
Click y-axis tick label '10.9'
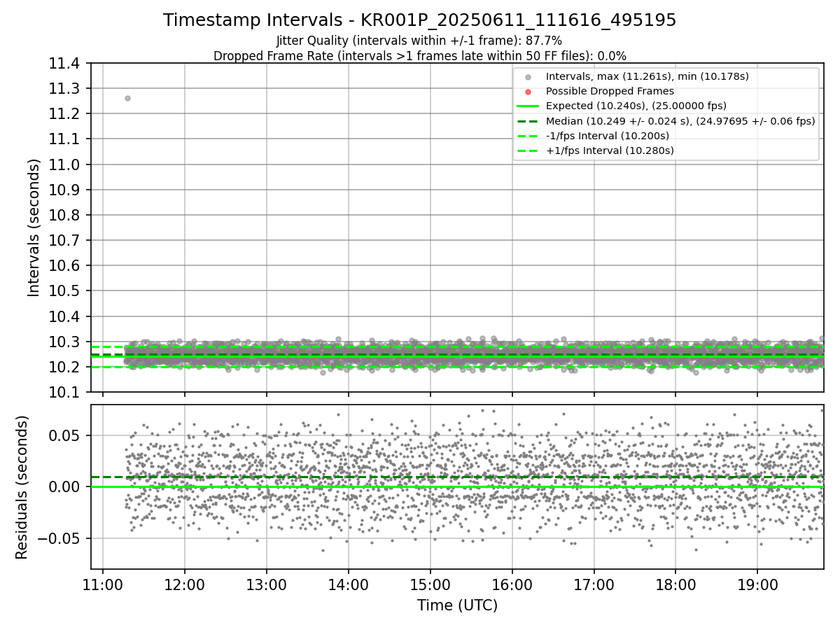[x=66, y=190]
